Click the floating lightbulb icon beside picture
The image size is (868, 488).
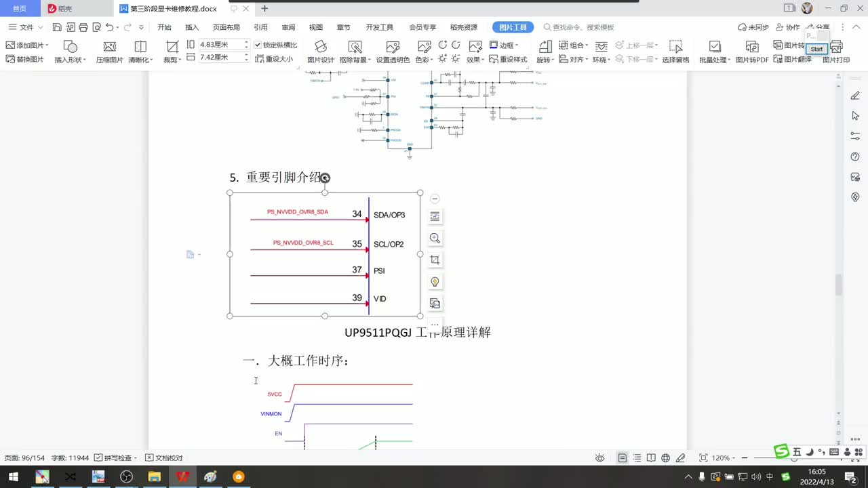[x=435, y=281]
